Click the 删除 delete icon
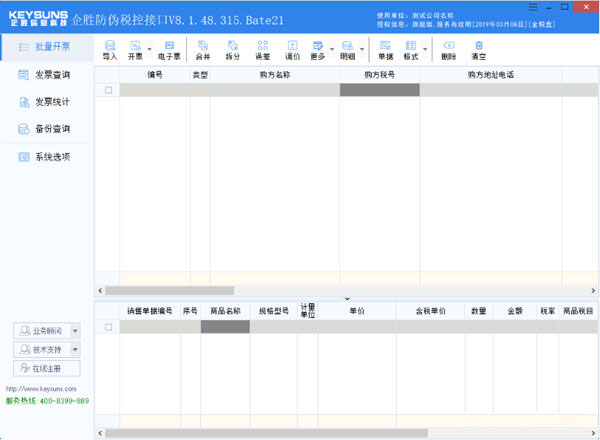This screenshot has height=440, width=600. pyautogui.click(x=448, y=50)
